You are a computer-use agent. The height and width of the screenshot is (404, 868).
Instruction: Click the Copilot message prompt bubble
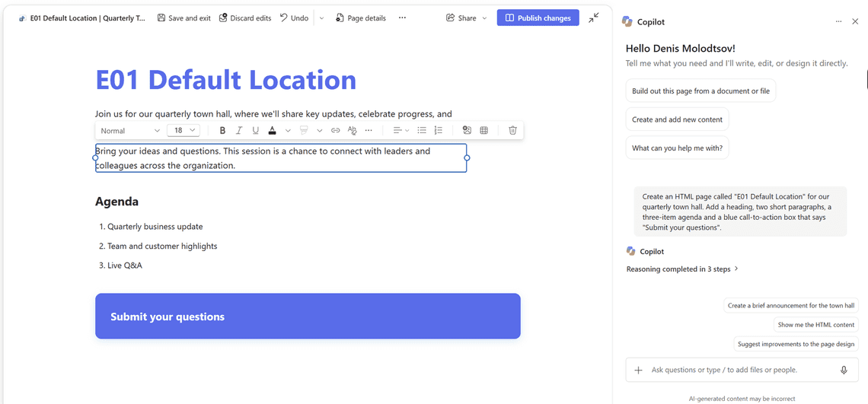(x=740, y=212)
